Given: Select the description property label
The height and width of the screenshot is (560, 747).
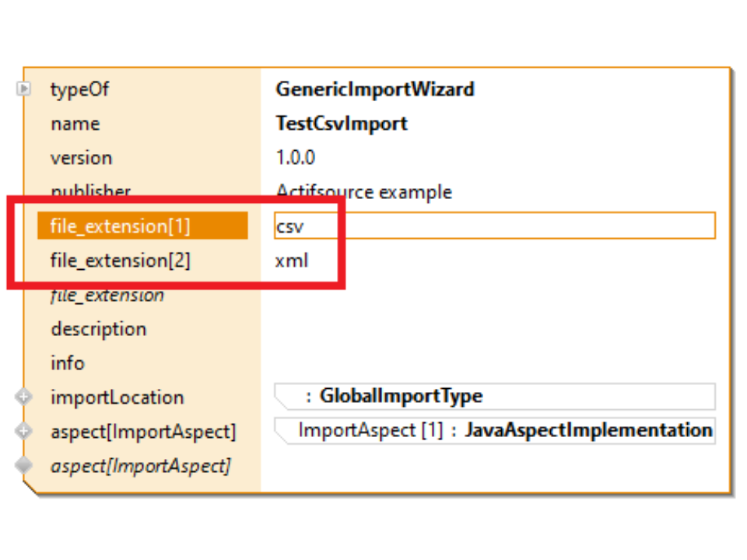Looking at the screenshot, I should pos(98,329).
